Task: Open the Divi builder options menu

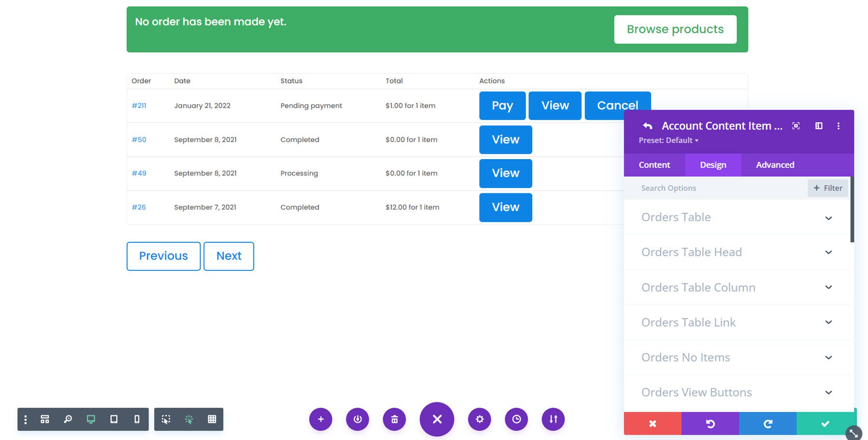Action: [25, 419]
